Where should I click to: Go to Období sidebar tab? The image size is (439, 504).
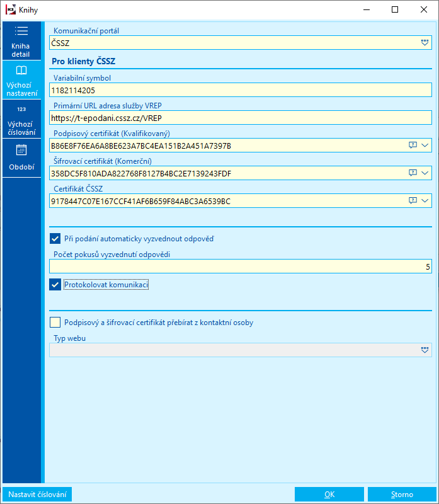[x=21, y=158]
